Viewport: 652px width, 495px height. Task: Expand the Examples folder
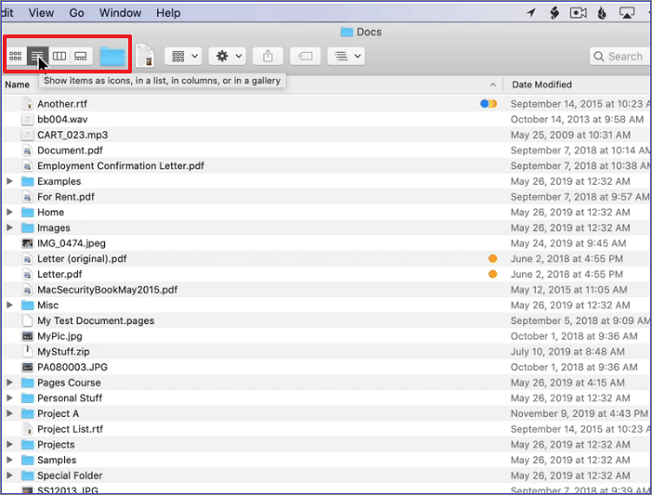9,181
